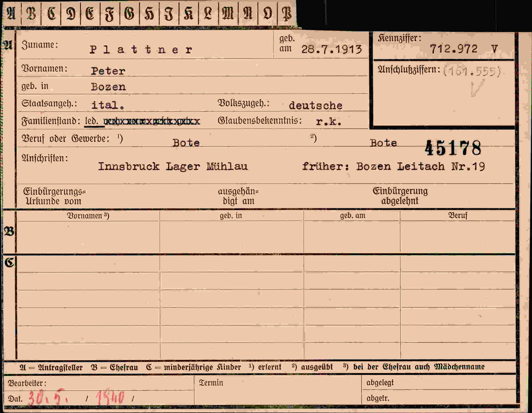This screenshot has width=532, height=413.
Task: Click the 'Einbürgerung abgelehnt' label
Action: coord(400,196)
